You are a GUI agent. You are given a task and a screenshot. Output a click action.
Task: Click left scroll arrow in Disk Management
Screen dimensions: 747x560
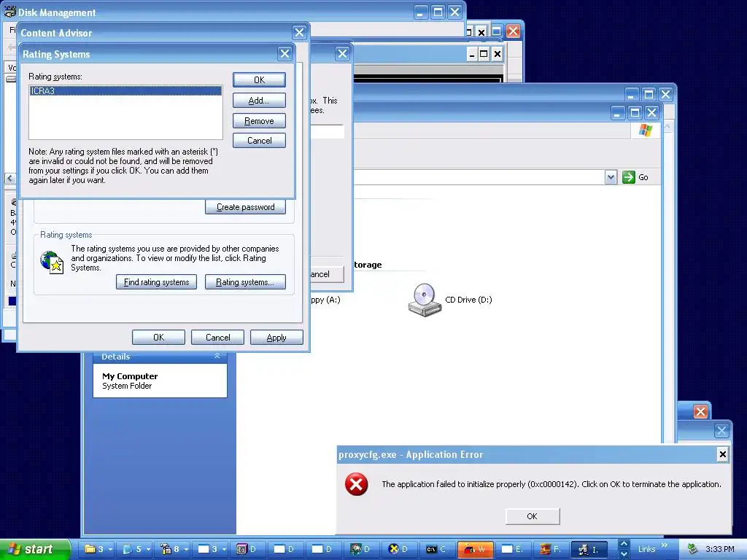[10, 179]
